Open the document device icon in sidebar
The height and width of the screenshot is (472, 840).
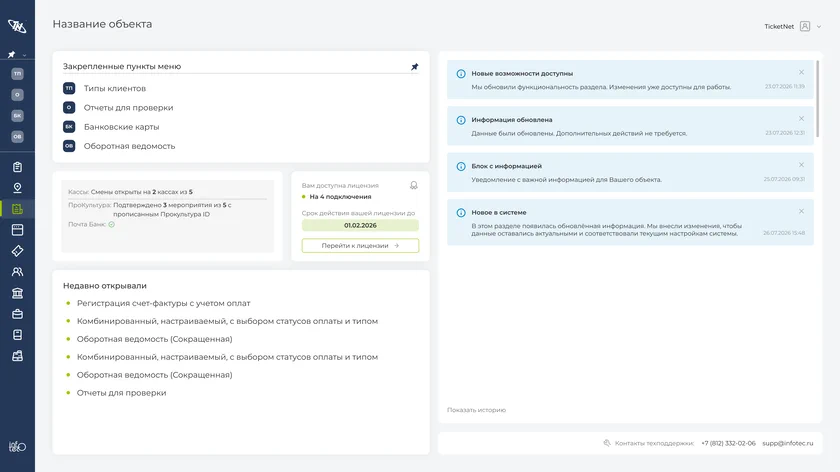point(17,335)
